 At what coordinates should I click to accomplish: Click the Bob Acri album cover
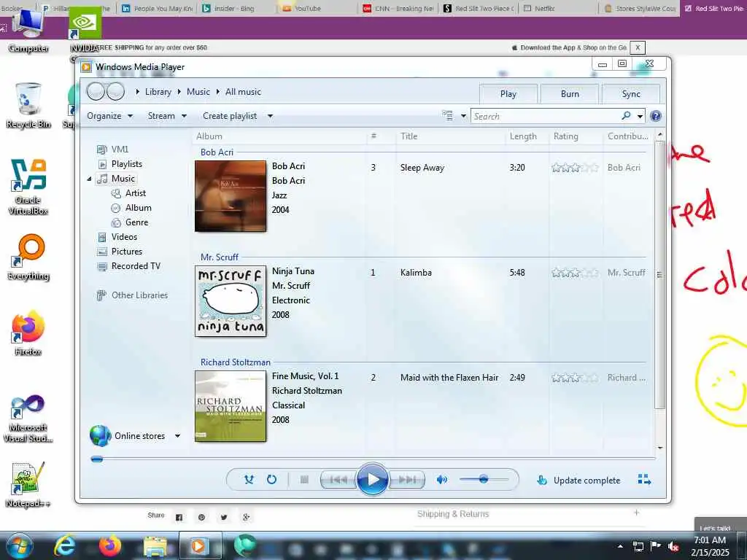click(231, 196)
